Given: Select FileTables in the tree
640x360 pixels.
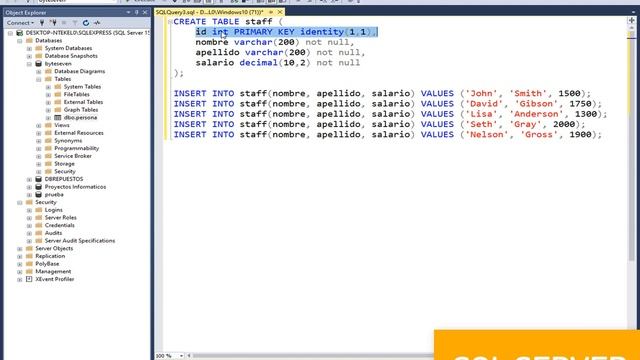Looking at the screenshot, I should pos(76,94).
